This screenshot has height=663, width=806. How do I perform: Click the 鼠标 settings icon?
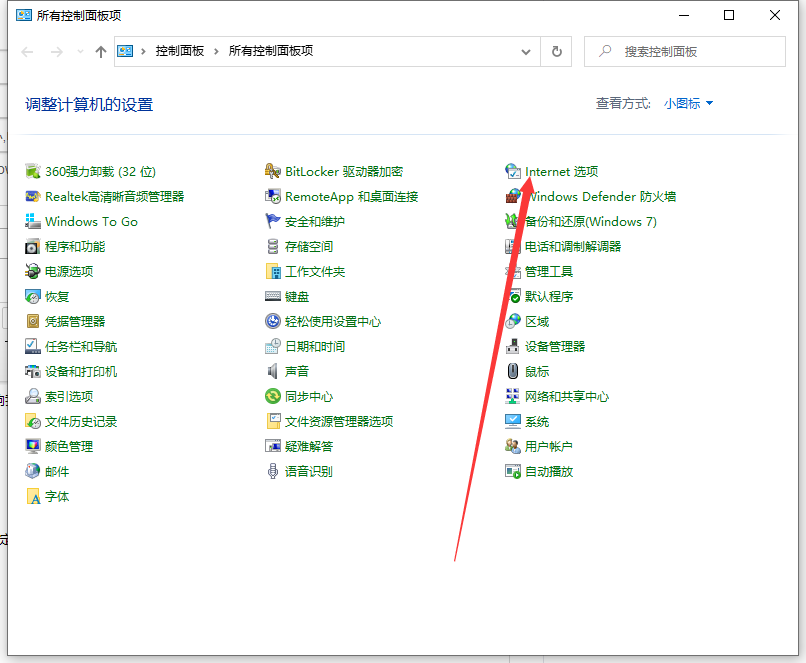pos(513,372)
